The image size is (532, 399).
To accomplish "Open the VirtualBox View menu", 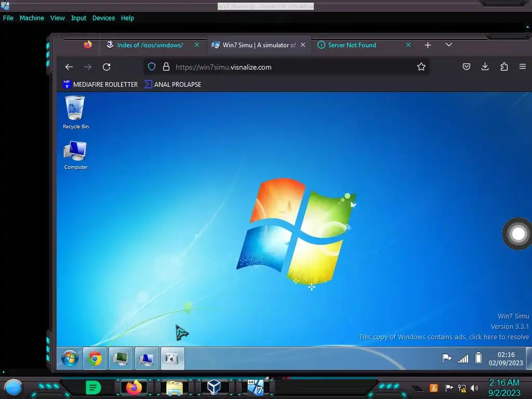I will point(57,18).
